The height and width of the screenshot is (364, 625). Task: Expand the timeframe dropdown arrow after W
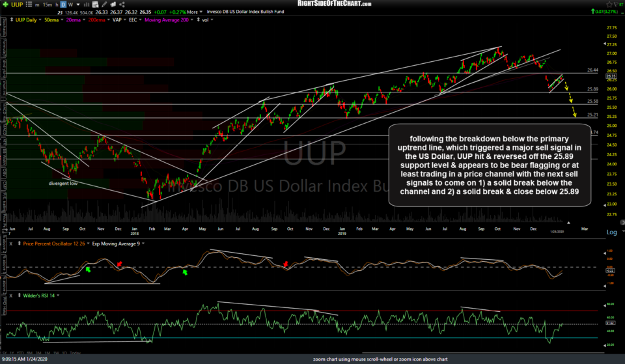(78, 5)
